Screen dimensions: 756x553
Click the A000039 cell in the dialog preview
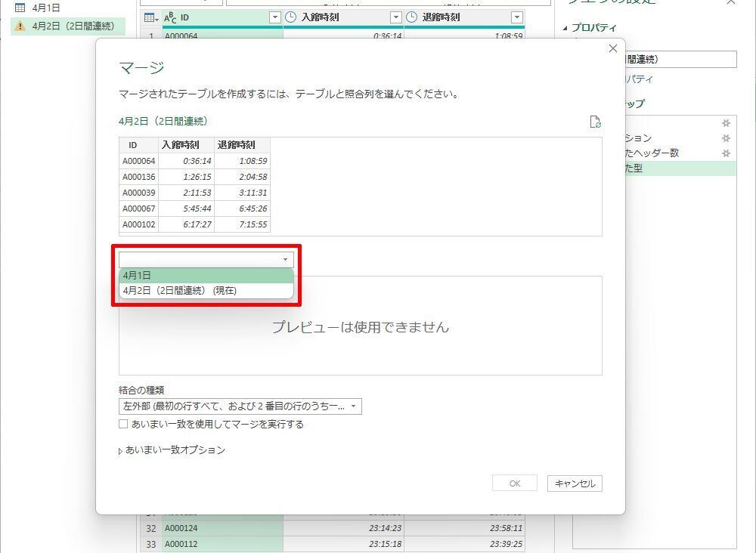click(139, 193)
